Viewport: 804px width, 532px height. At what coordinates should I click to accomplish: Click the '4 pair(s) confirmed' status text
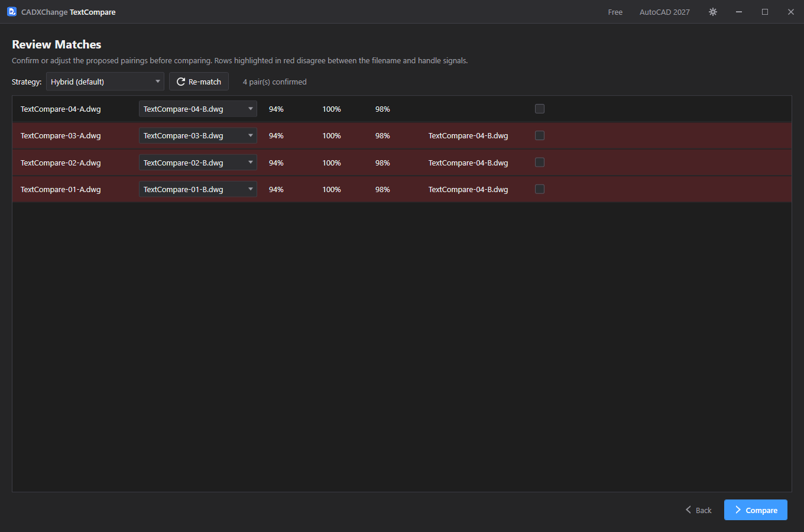275,82
